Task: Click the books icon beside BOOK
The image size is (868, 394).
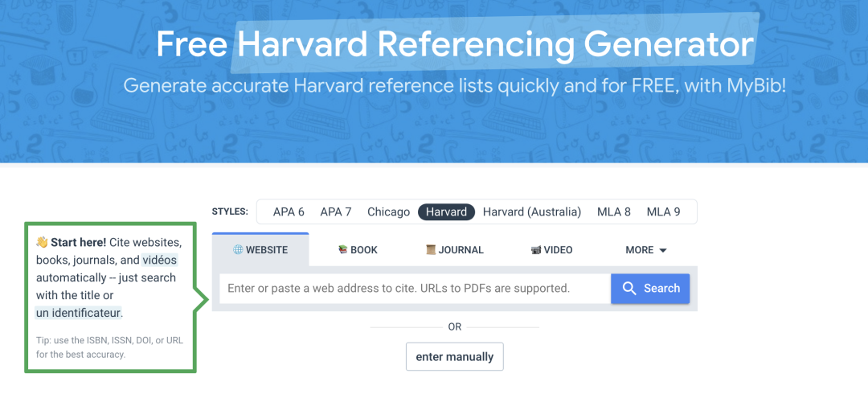Action: coord(342,250)
